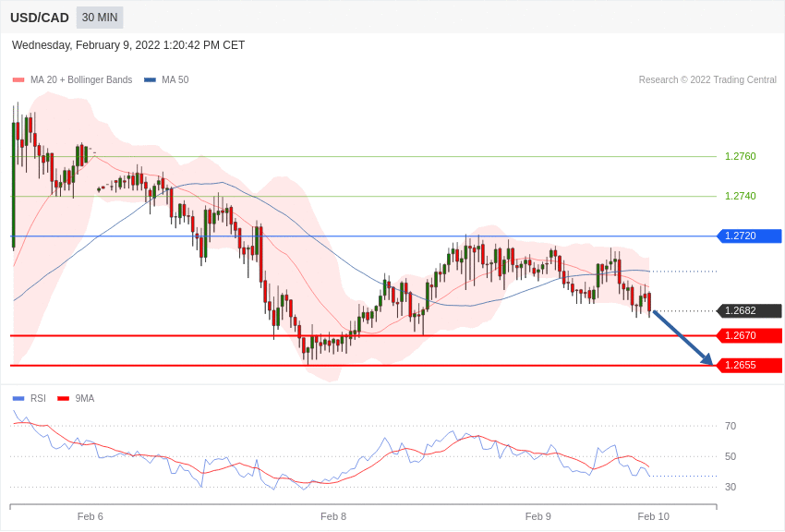Screen dimensions: 785x532
Task: Click the USD/CAD pair title
Action: click(x=40, y=18)
